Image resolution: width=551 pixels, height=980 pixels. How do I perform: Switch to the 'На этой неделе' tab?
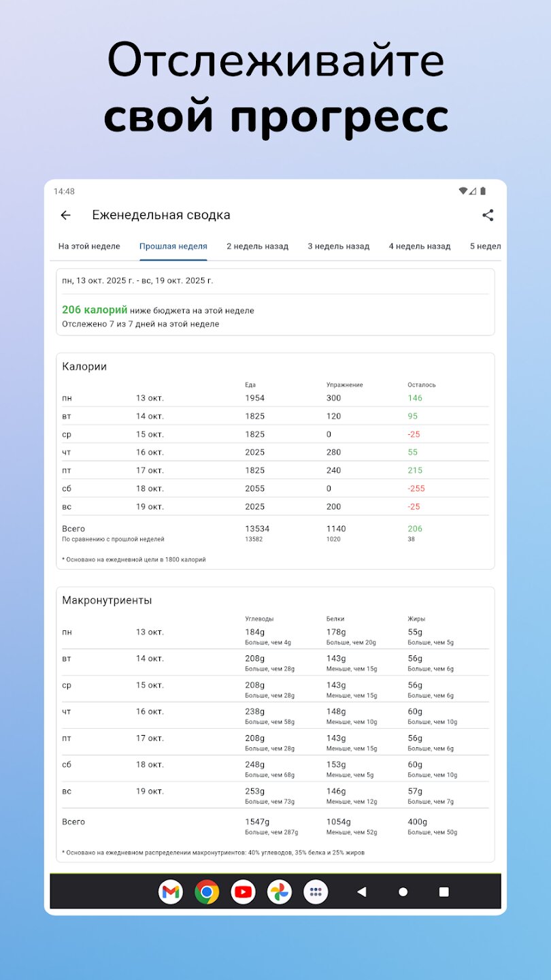tap(89, 246)
